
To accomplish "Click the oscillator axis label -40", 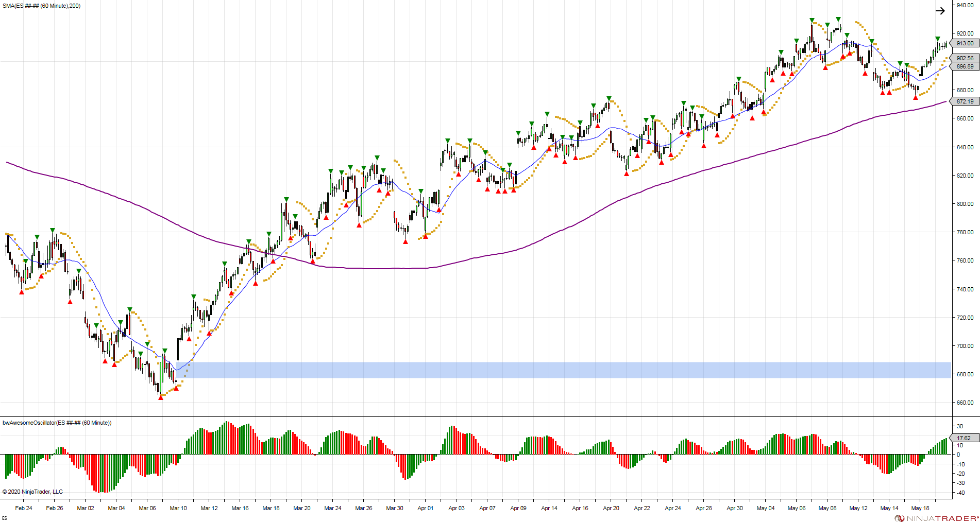I will pos(960,493).
